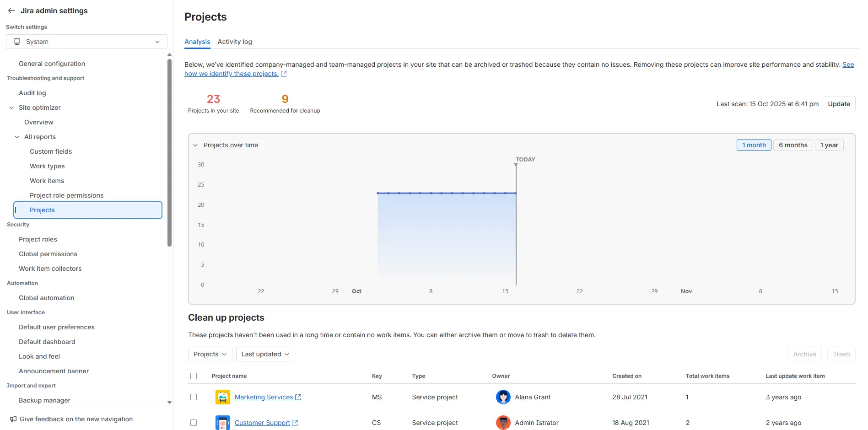Switch to the Activity log tab
This screenshot has width=868, height=430.
pyautogui.click(x=235, y=42)
